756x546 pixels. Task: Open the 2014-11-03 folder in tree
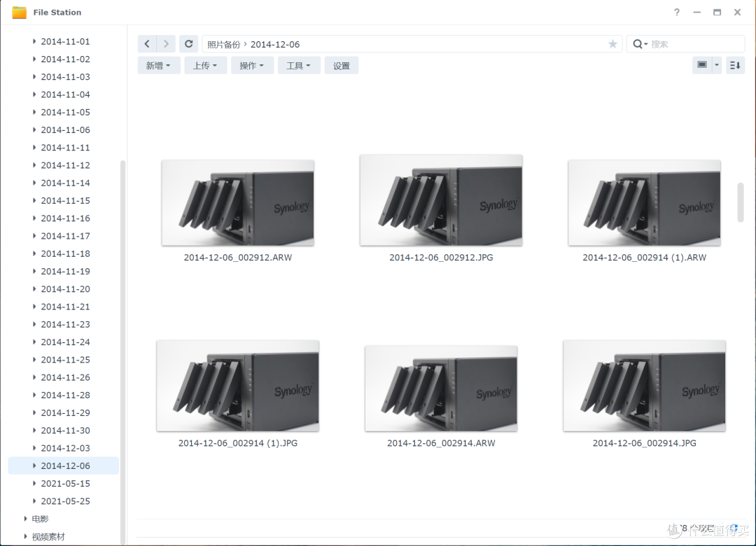tap(65, 77)
